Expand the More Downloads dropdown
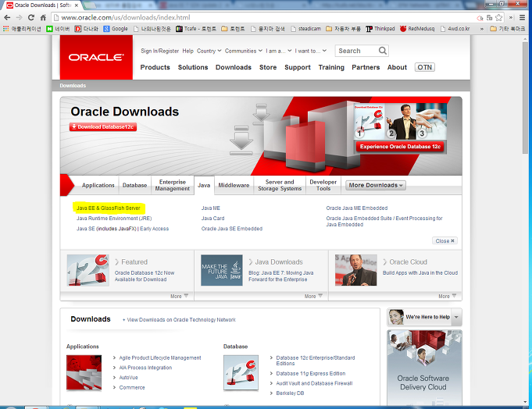Viewport: 532px width, 409px height. click(376, 185)
